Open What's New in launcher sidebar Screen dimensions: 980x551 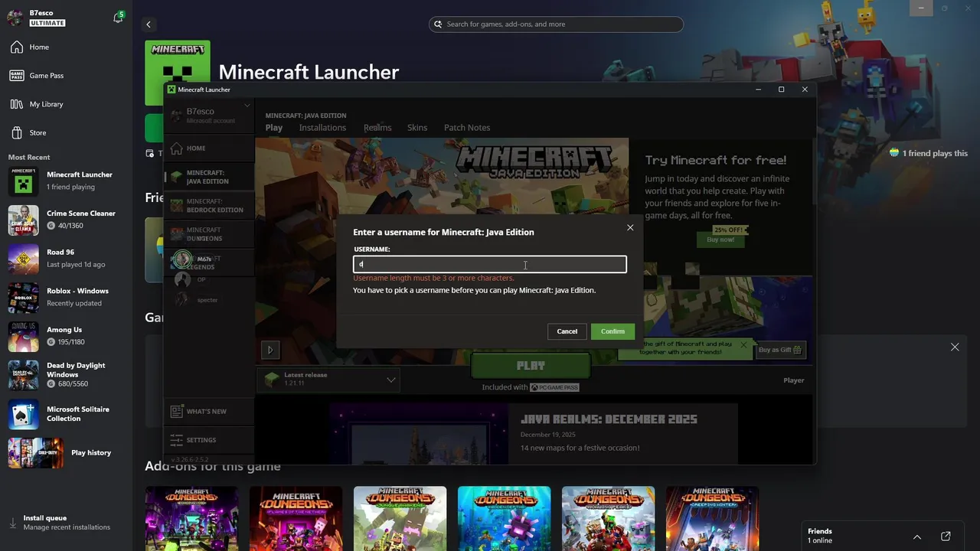(x=209, y=412)
